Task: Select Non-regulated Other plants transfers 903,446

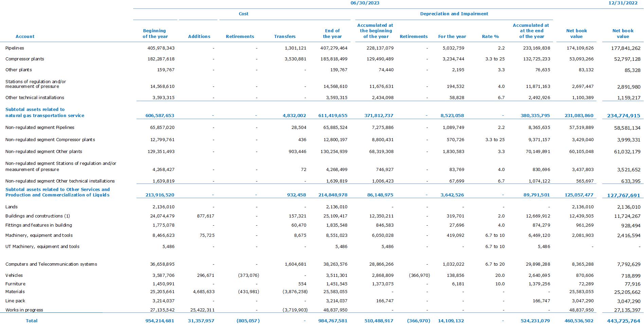Action: click(298, 152)
